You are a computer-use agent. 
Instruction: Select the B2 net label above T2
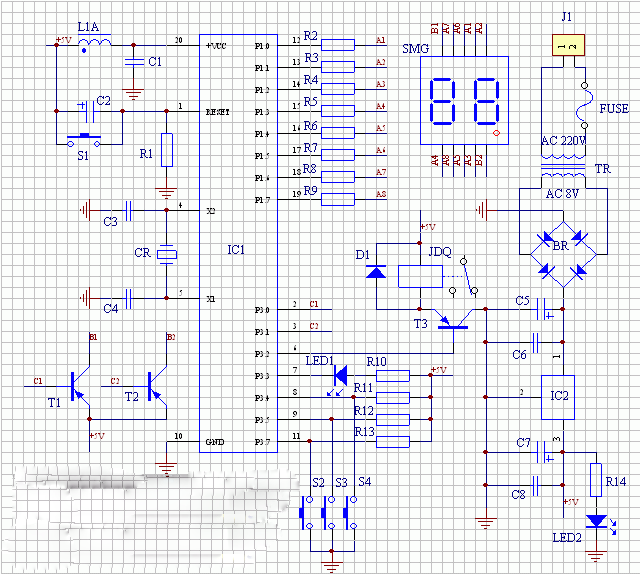[x=171, y=337]
